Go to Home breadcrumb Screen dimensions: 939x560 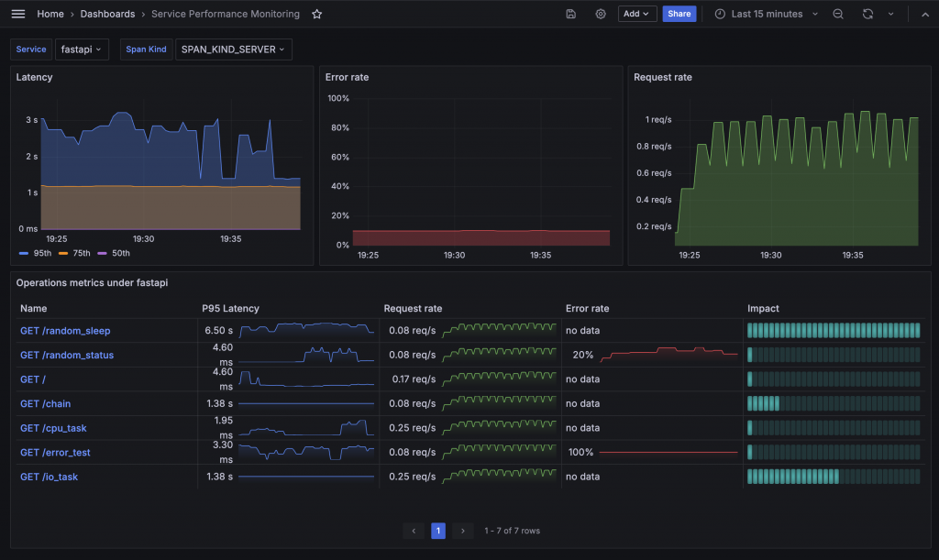pos(50,14)
